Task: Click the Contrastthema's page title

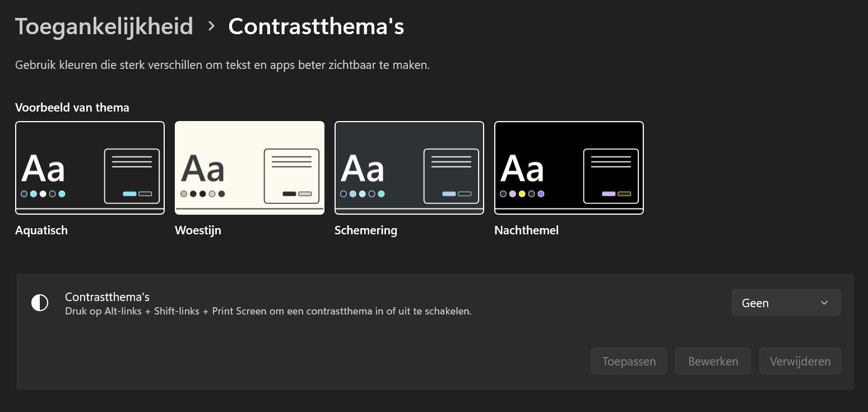Action: [316, 26]
